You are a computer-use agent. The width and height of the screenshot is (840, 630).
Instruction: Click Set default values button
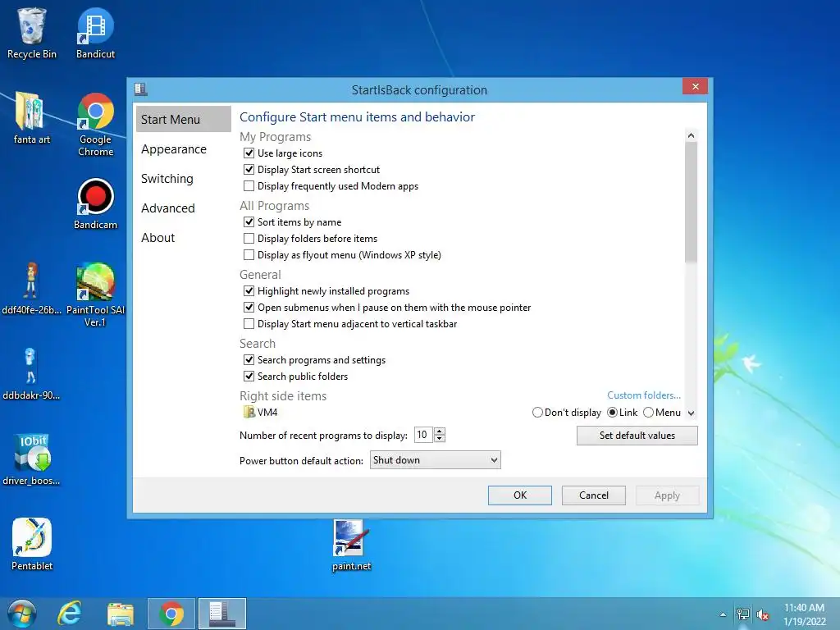[637, 436]
